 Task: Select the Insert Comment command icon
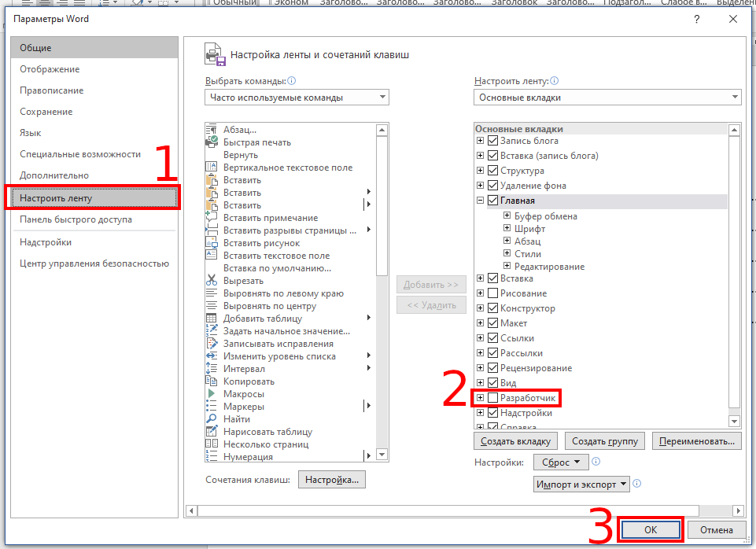211,217
